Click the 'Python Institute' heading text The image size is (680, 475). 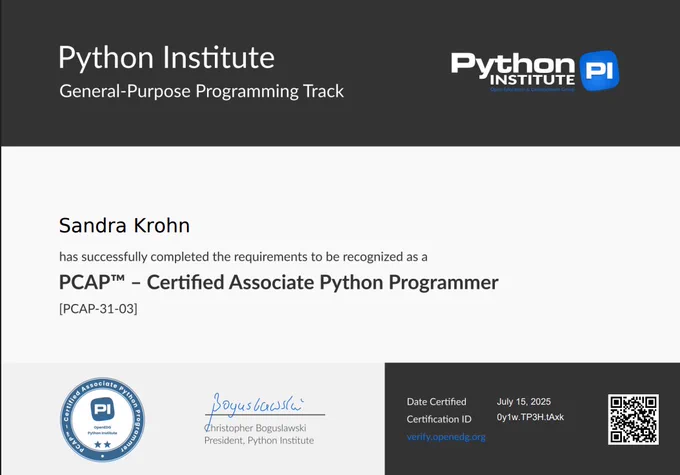[x=167, y=57]
